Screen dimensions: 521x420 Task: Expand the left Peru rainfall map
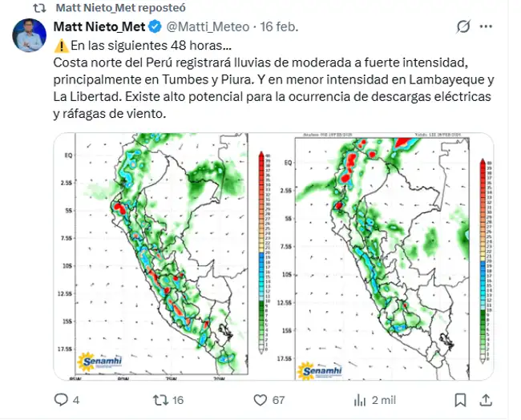tap(157, 255)
